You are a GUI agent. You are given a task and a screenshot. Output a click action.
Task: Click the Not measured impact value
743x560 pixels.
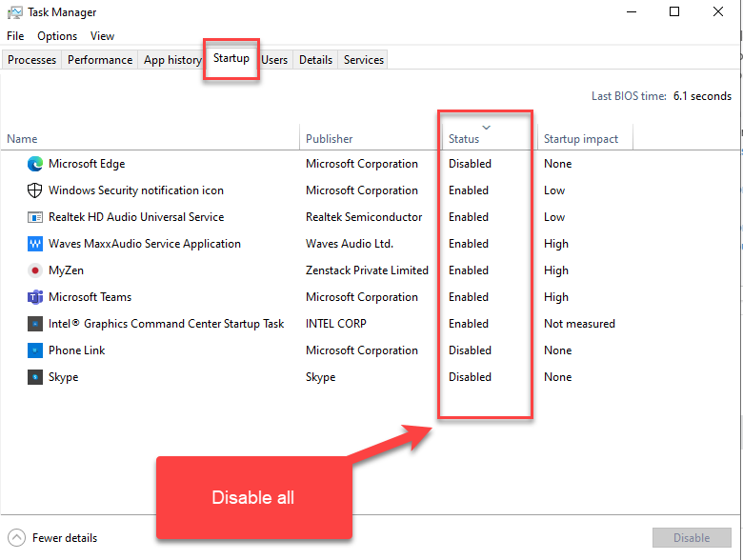579,324
